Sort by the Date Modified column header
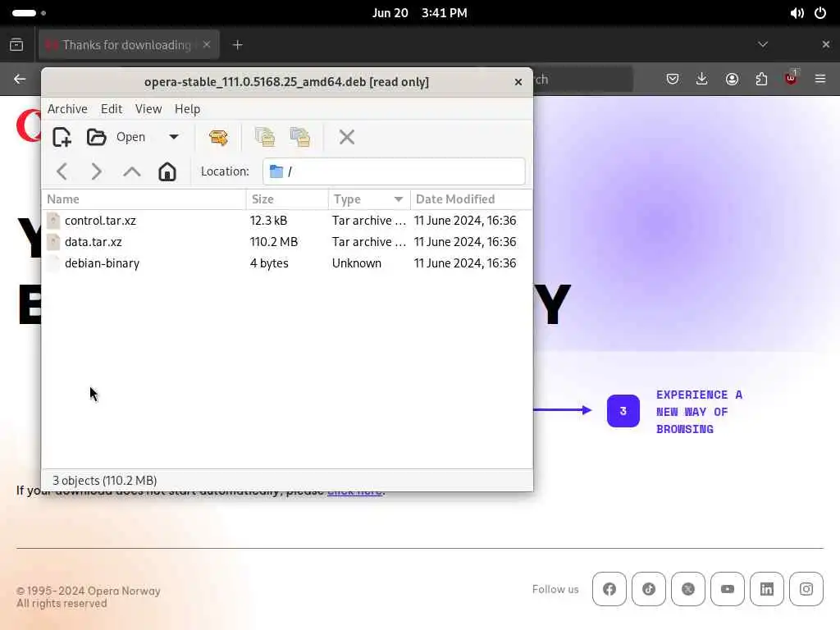This screenshot has height=630, width=840. (x=472, y=199)
